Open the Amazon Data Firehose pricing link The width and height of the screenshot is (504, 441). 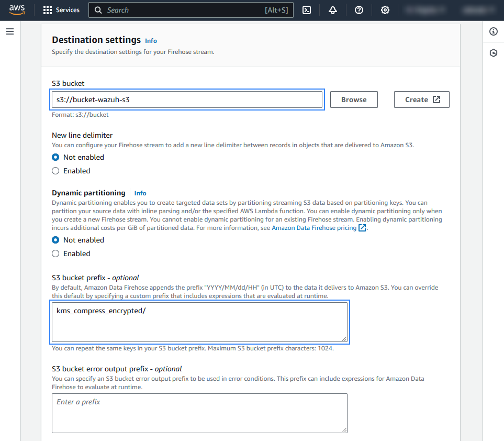click(314, 228)
